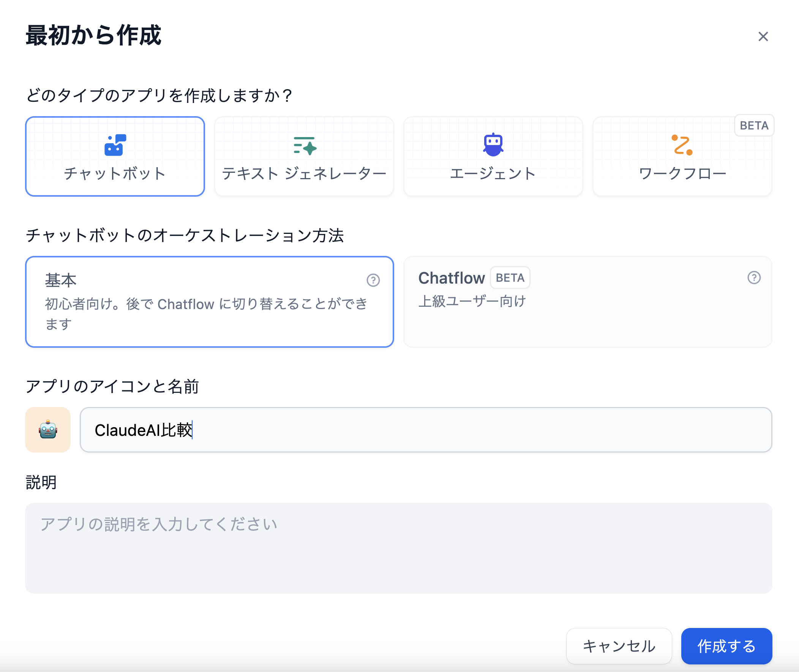Click BETA badge next to Chatflow
Image resolution: width=799 pixels, height=672 pixels.
click(x=510, y=278)
